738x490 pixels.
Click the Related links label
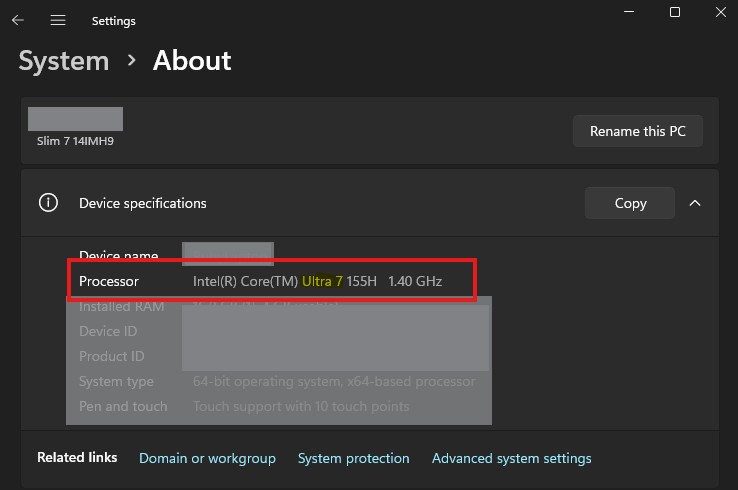(77, 457)
